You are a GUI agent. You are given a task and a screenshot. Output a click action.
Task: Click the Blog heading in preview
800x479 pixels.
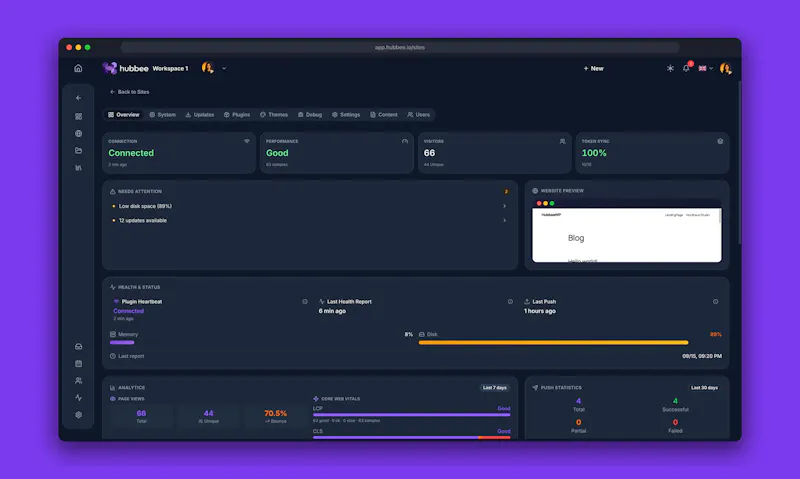point(576,238)
